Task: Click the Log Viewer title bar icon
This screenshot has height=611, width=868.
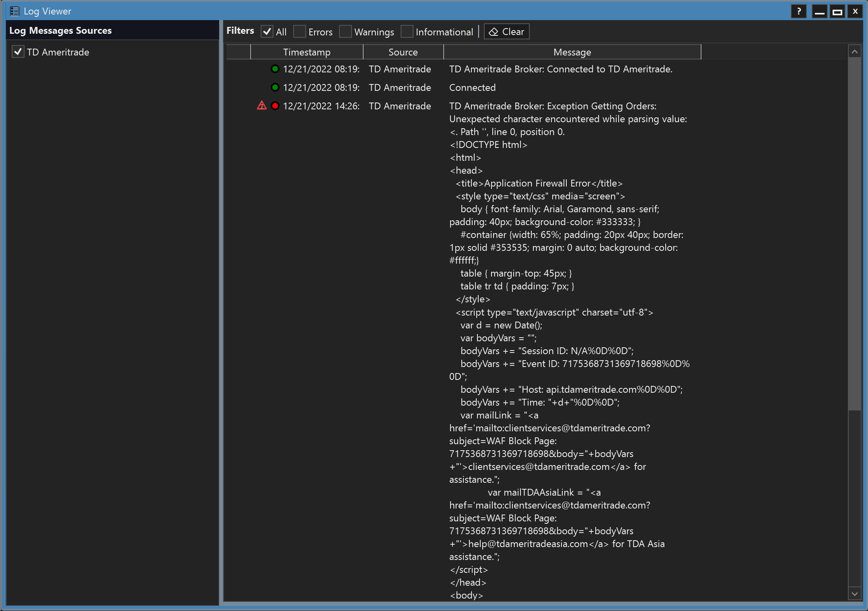Action: 14,11
